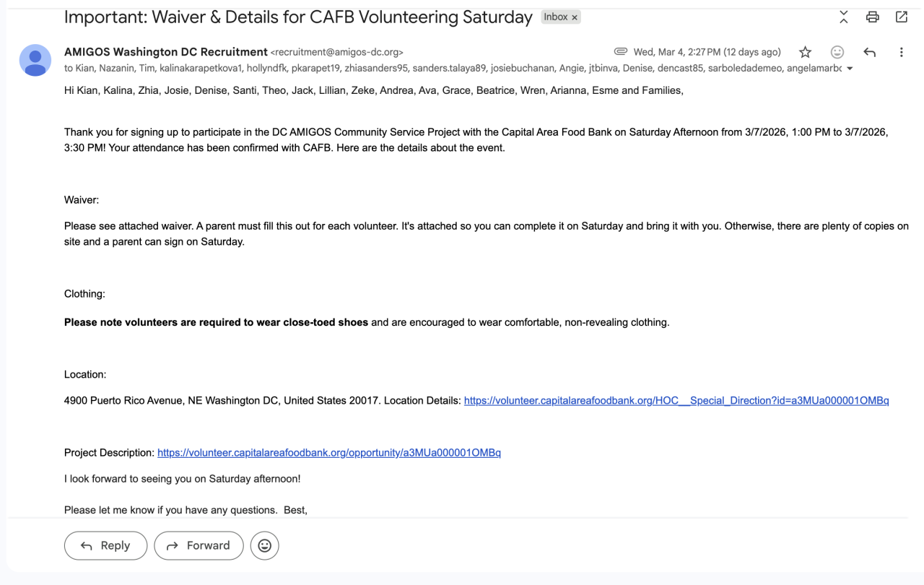The height and width of the screenshot is (585, 924).
Task: Open the email in a new window
Action: pyautogui.click(x=902, y=17)
